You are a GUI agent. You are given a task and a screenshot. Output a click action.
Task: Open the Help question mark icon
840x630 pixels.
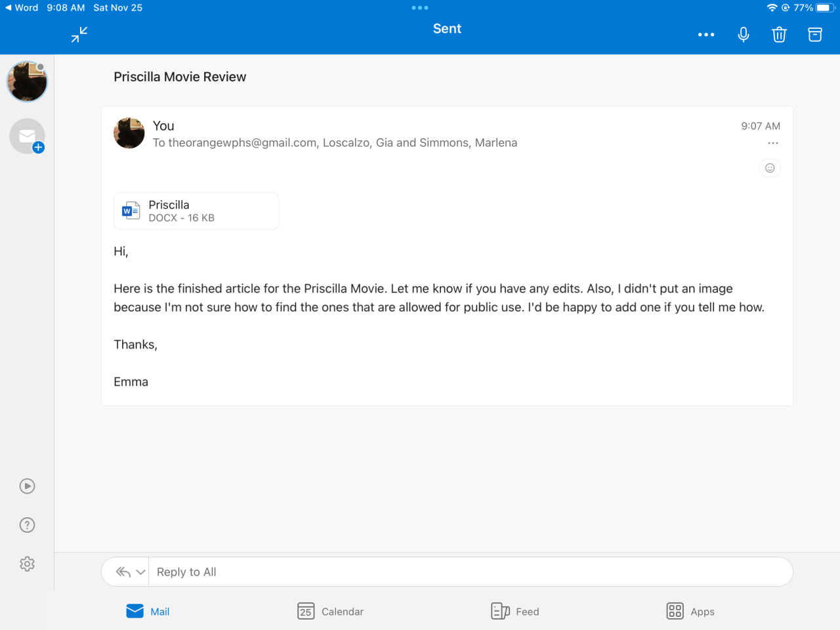point(27,525)
